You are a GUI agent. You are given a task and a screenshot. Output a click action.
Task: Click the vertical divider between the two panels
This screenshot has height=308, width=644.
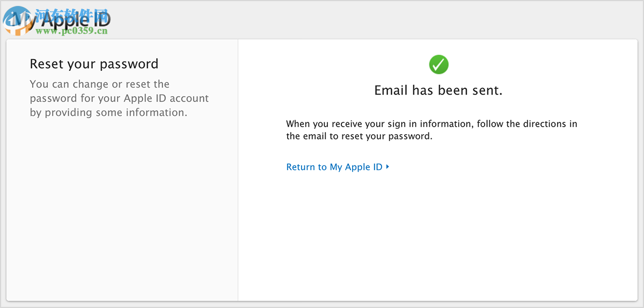pos(238,215)
